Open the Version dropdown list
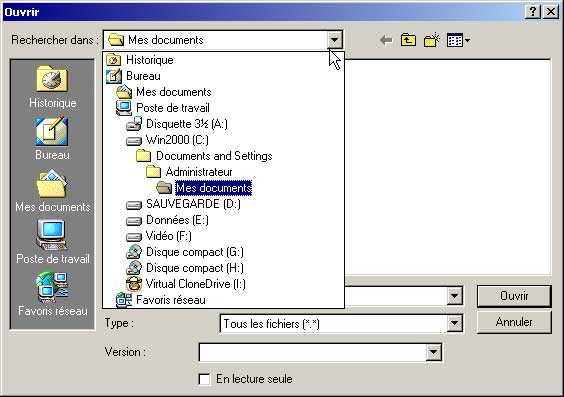Image resolution: width=564 pixels, height=397 pixels. pos(434,352)
